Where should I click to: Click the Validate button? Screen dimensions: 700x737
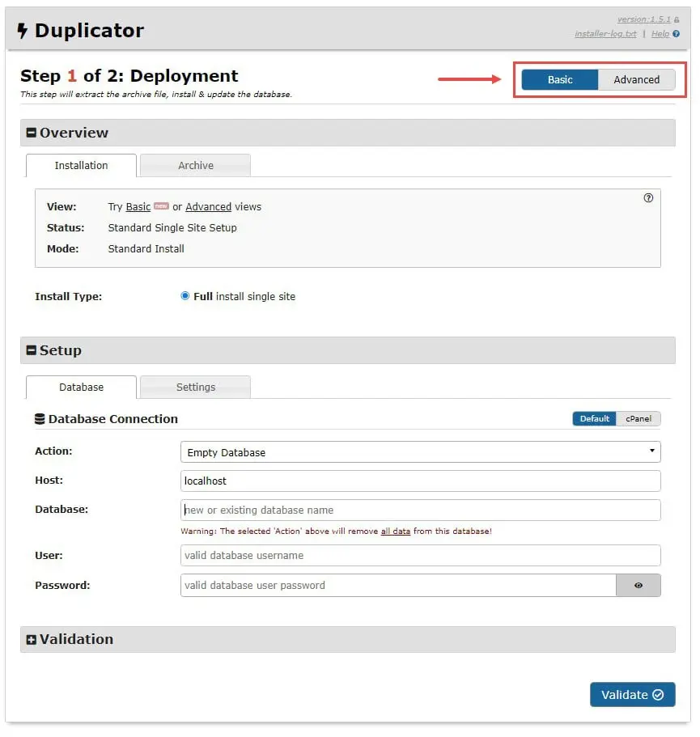pos(632,695)
